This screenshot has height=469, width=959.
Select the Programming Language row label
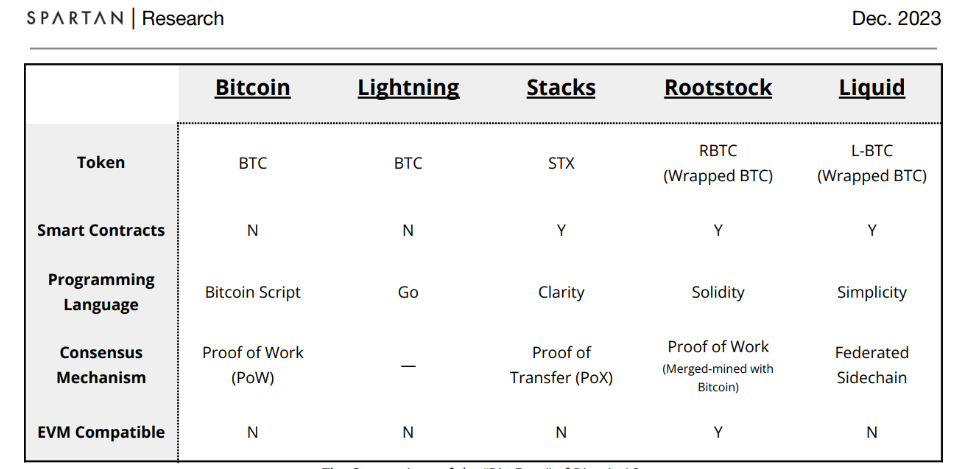[x=101, y=292]
